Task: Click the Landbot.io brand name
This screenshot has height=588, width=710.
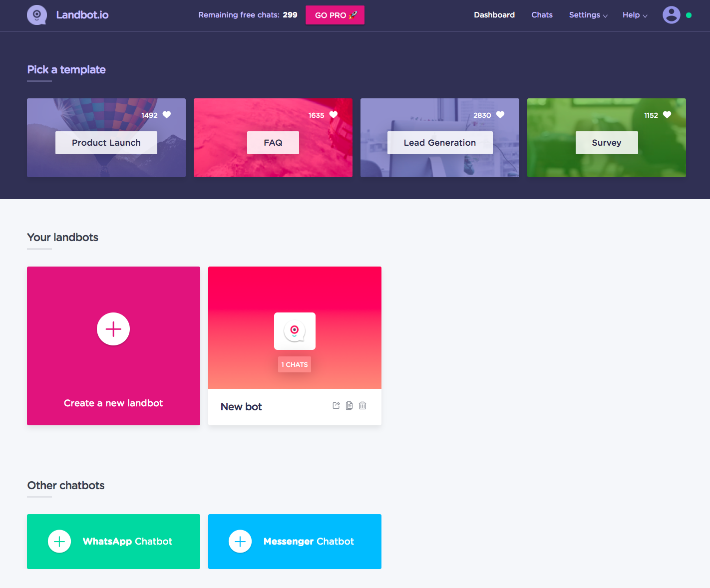Action: coord(82,15)
